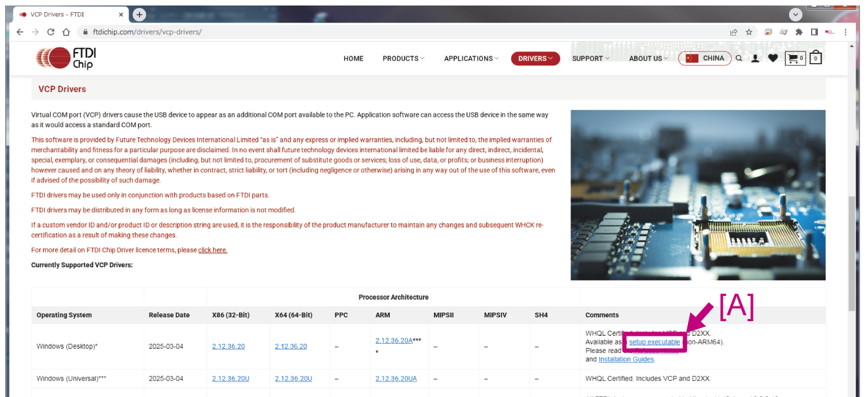This screenshot has width=868, height=397.
Task: Click the shopping bag icon
Action: [x=815, y=59]
